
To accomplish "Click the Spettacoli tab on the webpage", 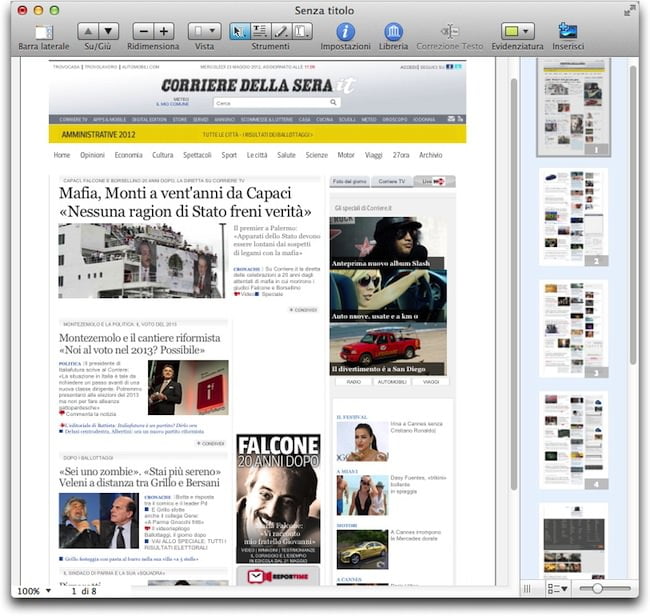I will pyautogui.click(x=196, y=155).
